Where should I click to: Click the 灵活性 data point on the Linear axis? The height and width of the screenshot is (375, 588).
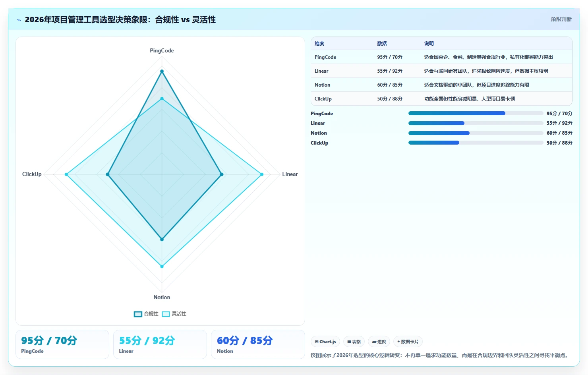(x=262, y=174)
